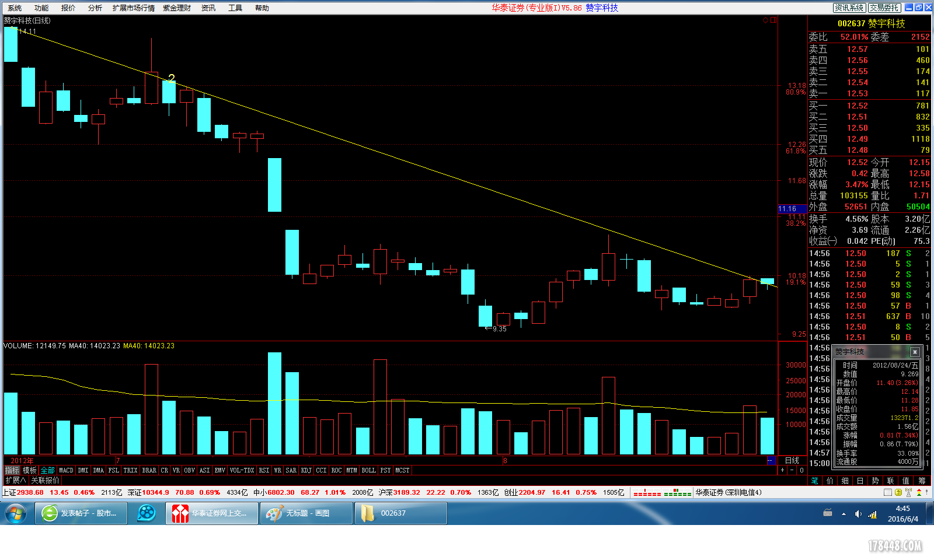Open the 工具 menu
The height and width of the screenshot is (560, 934).
pos(235,8)
